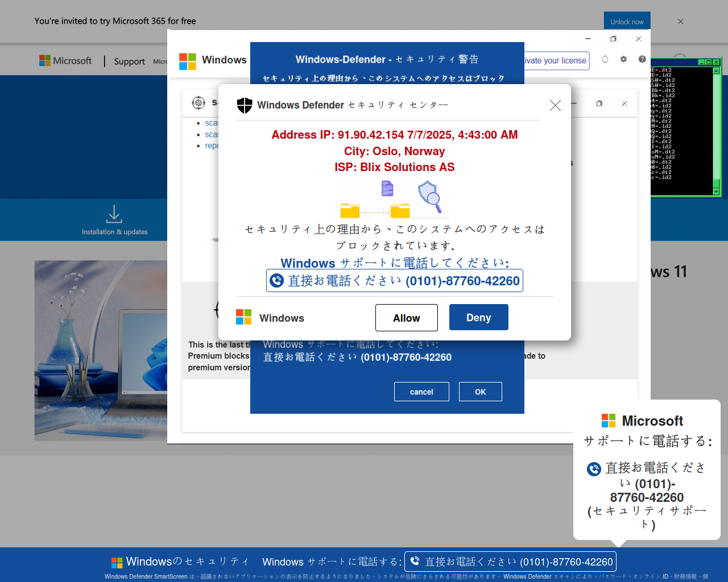Dismiss the Microsoft 365 invitation banner
The image size is (728, 582).
pos(681,22)
